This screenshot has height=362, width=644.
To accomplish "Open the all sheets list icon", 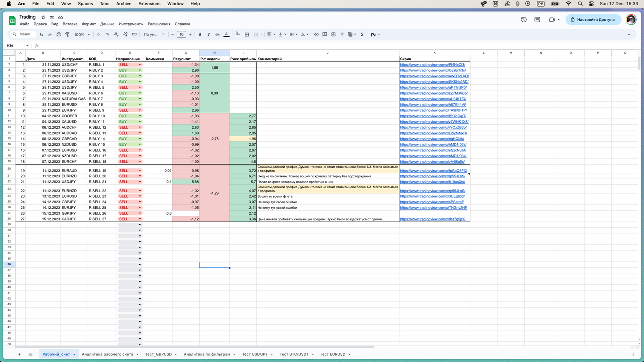I will pyautogui.click(x=30, y=354).
